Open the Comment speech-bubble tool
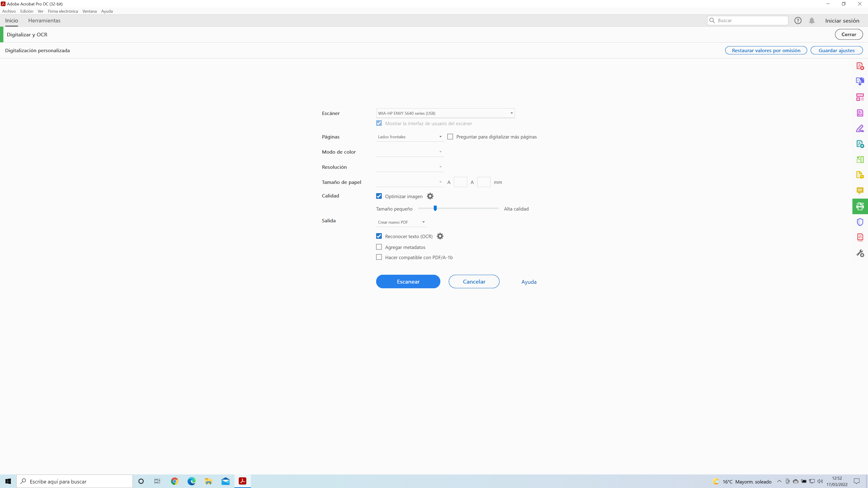The width and height of the screenshot is (868, 488). 860,191
